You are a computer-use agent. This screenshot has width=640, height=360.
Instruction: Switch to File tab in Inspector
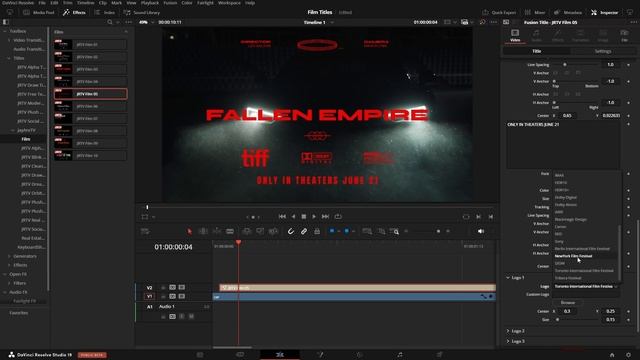point(624,35)
